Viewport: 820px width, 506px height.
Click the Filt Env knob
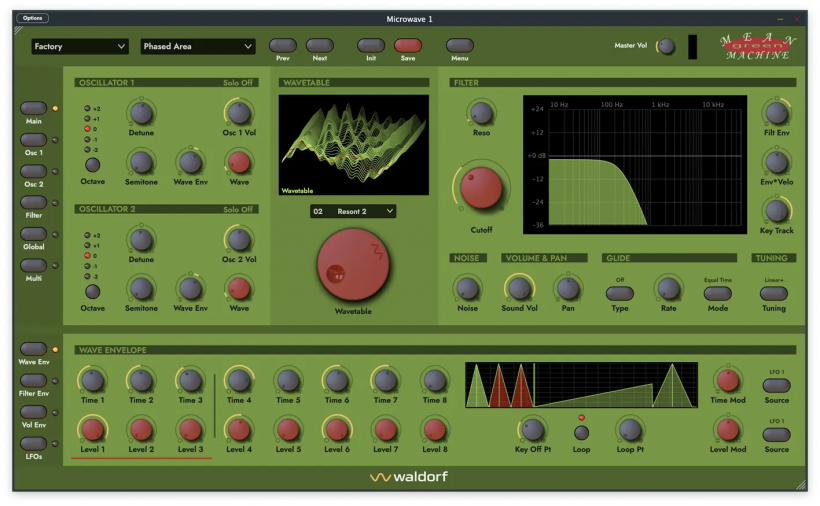pos(777,113)
